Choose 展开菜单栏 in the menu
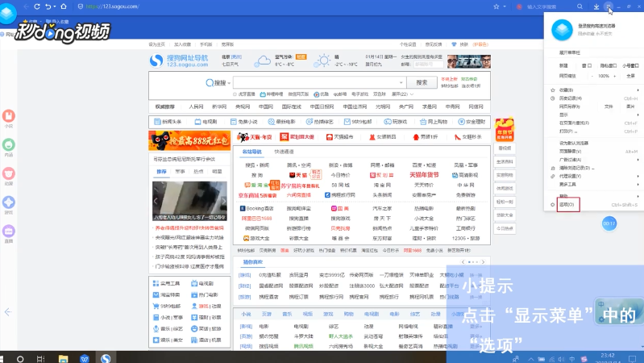The image size is (644, 363). click(569, 52)
